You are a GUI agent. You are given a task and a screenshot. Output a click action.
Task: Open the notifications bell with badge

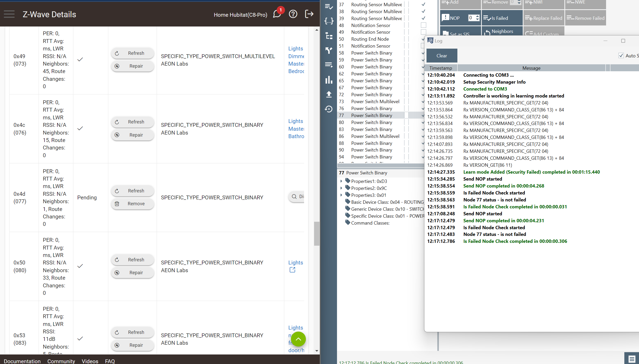pos(277,14)
